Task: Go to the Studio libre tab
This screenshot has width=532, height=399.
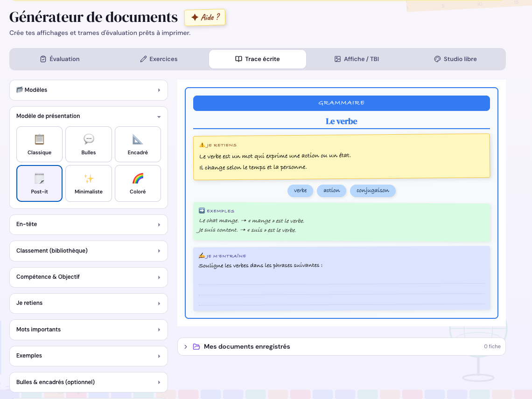Action: tap(455, 59)
